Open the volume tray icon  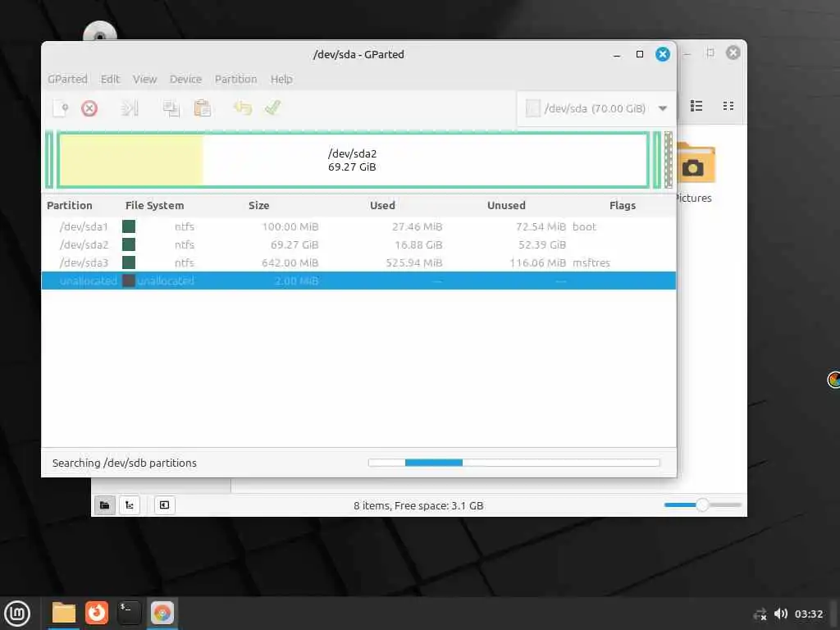(x=781, y=614)
